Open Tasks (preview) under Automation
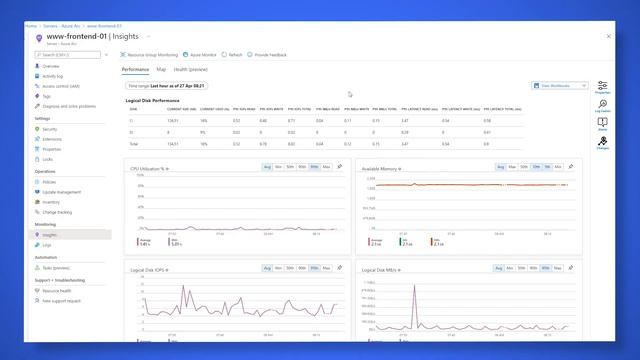The width and height of the screenshot is (640, 360). 56,268
